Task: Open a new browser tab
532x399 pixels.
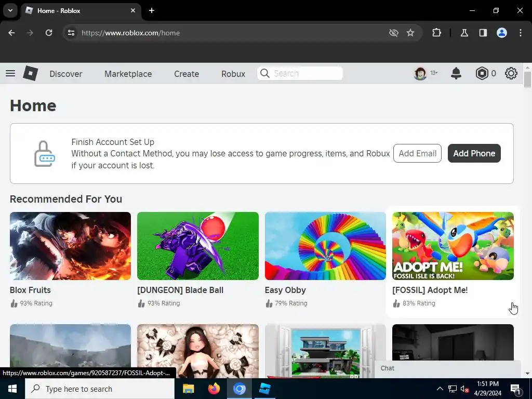Action: (x=152, y=10)
